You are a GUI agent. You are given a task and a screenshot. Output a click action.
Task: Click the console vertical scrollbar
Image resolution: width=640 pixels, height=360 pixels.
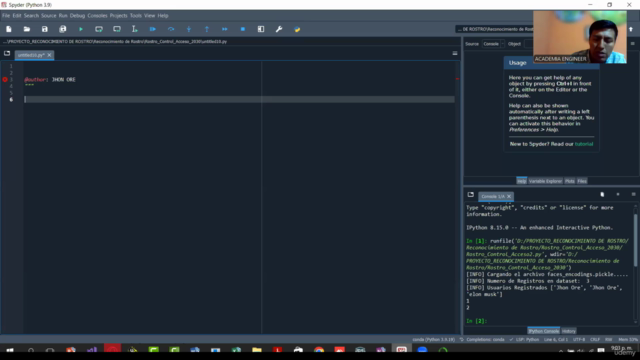636,241
